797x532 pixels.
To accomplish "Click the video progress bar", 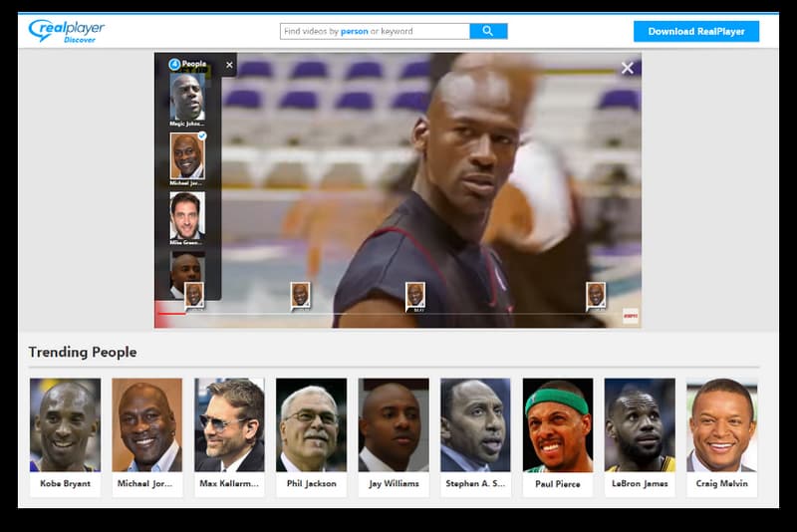I will pyautogui.click(x=398, y=314).
